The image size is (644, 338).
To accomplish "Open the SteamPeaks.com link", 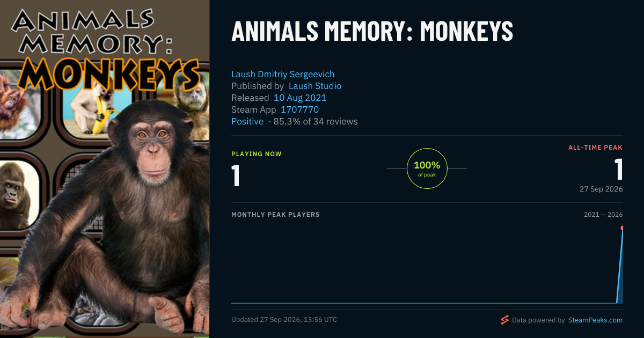I will point(595,320).
